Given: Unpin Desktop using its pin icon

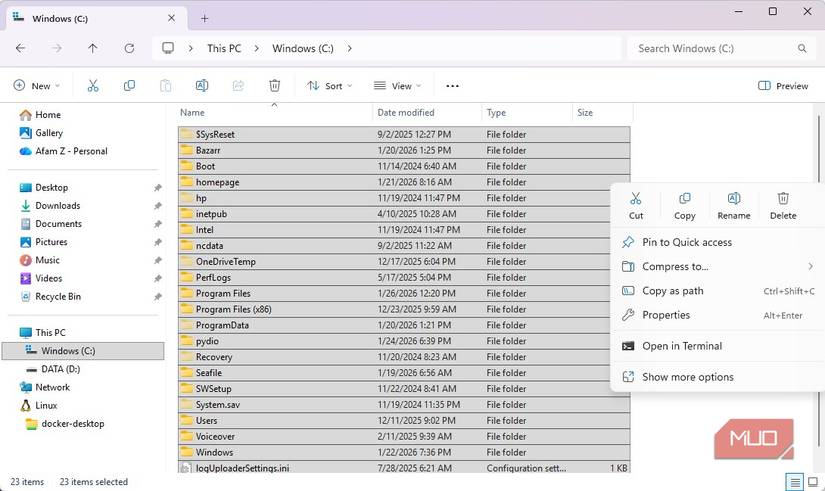Looking at the screenshot, I should click(157, 188).
